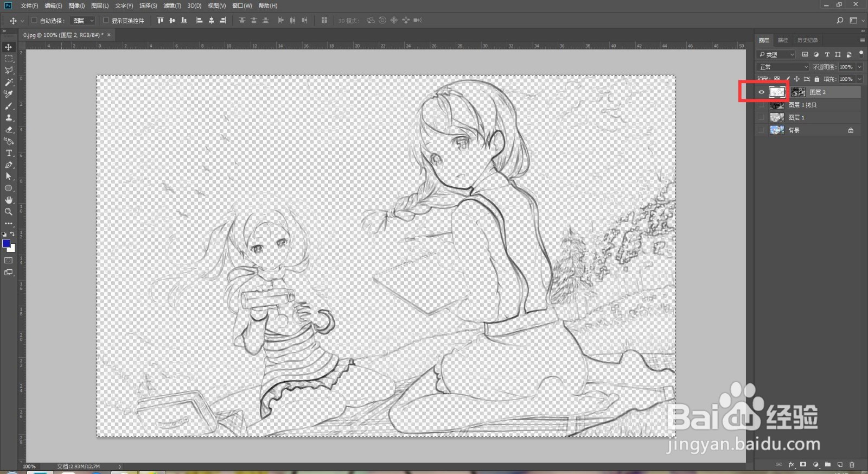Expand the toolbar double-arrow at top left
This screenshot has width=868, height=474.
[x=4, y=31]
